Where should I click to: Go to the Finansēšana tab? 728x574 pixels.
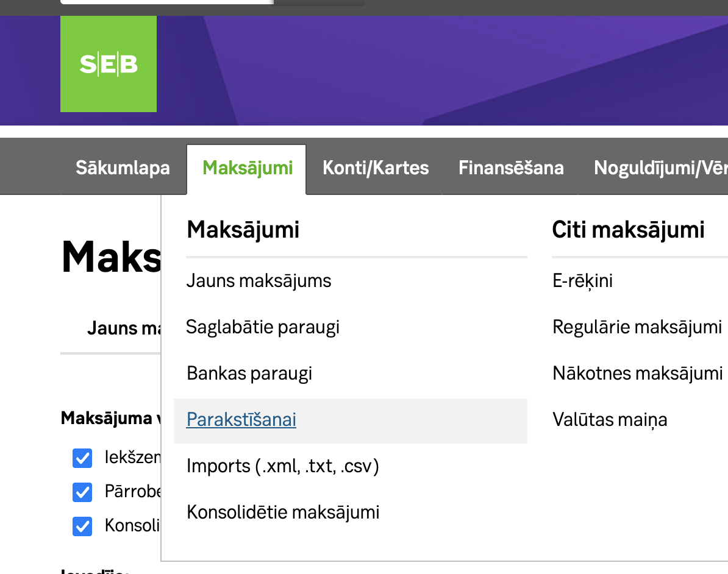[511, 168]
